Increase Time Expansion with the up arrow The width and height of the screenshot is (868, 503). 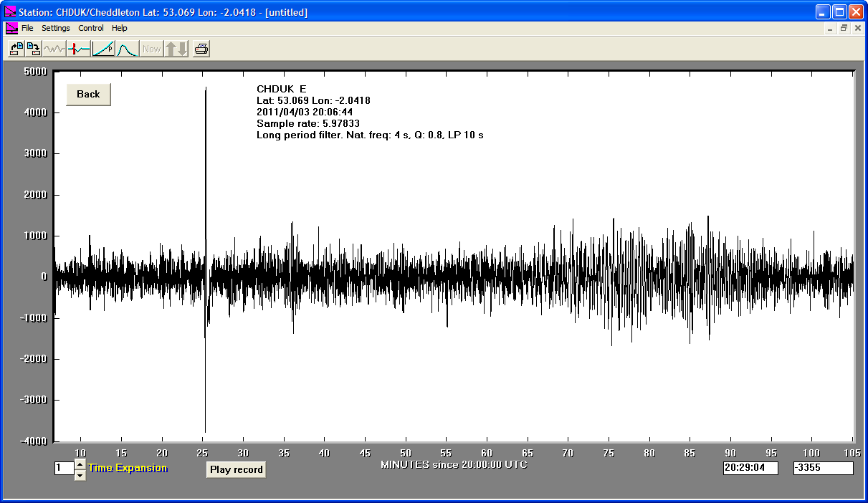tap(80, 464)
